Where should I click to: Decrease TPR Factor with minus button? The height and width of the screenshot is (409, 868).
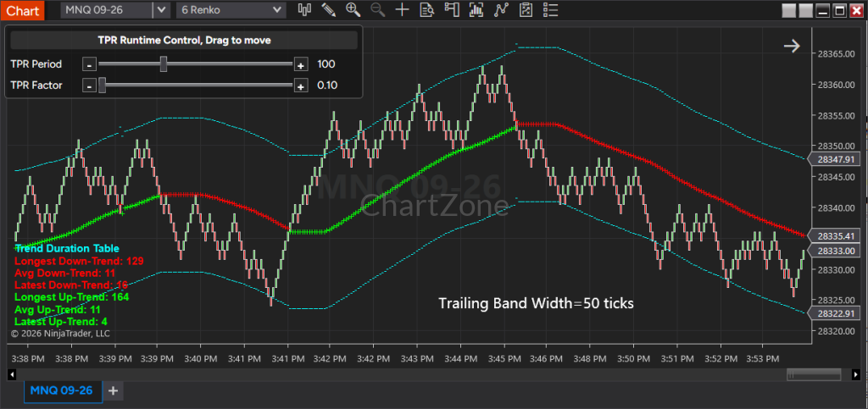(90, 86)
